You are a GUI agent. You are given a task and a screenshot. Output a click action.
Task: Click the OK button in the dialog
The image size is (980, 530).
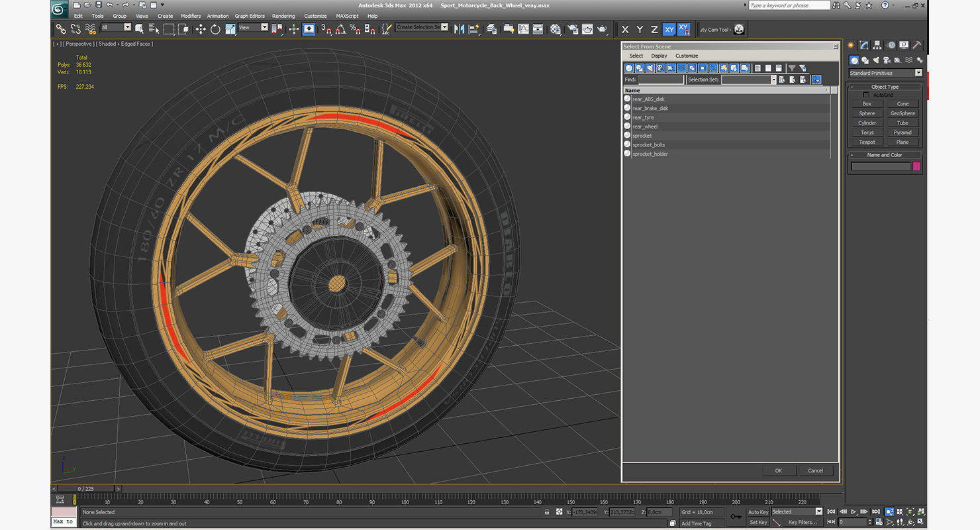779,470
